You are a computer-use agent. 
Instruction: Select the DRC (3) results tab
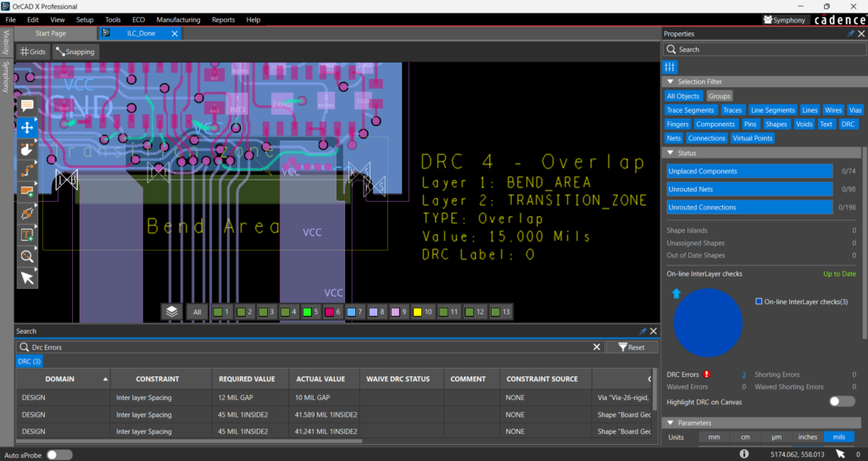(x=30, y=361)
